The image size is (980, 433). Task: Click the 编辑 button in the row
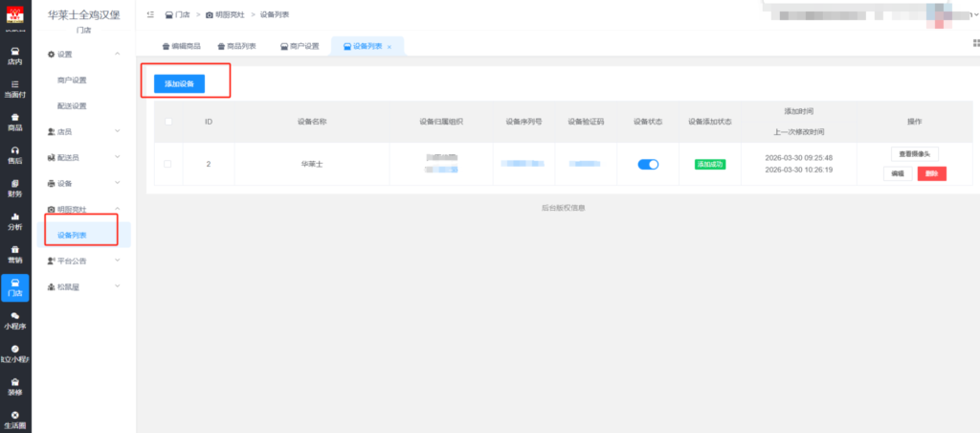click(x=898, y=174)
